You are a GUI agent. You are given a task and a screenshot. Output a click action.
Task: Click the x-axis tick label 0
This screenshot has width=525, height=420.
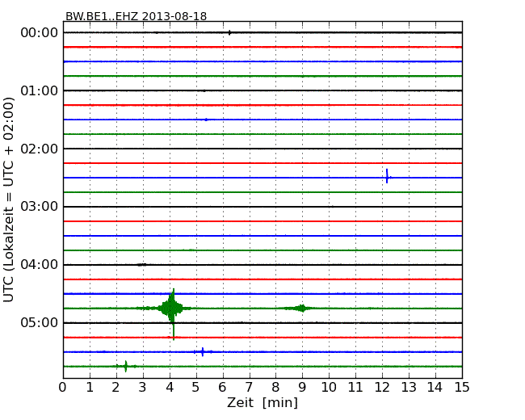[63, 388]
